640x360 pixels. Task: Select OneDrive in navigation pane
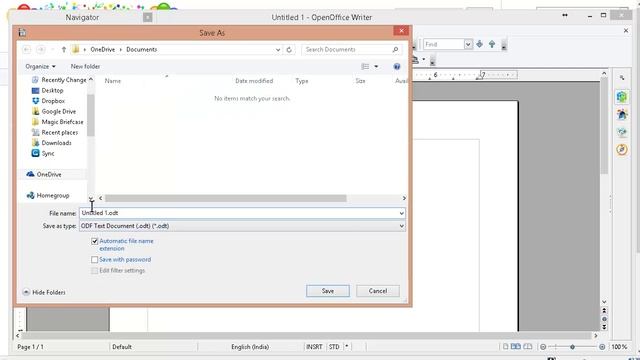pyautogui.click(x=44, y=174)
